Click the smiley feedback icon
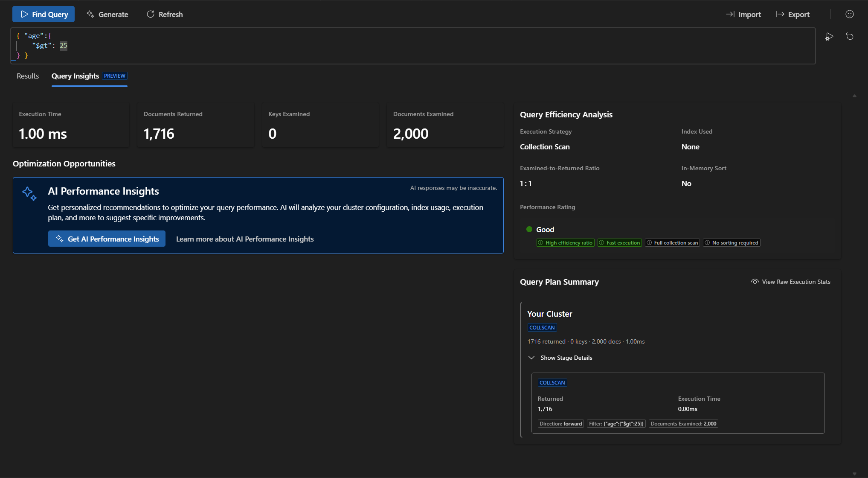This screenshot has height=478, width=868. 849,14
